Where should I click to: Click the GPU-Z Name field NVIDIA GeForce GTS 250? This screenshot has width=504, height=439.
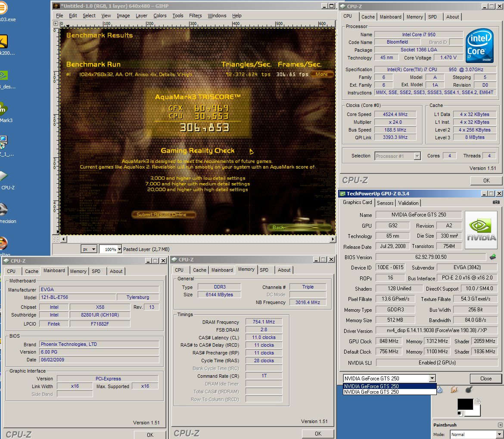point(419,215)
